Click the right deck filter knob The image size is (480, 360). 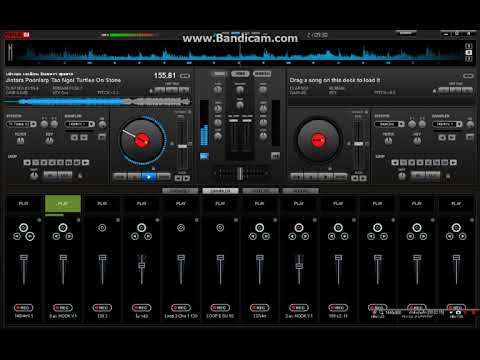coord(388,141)
